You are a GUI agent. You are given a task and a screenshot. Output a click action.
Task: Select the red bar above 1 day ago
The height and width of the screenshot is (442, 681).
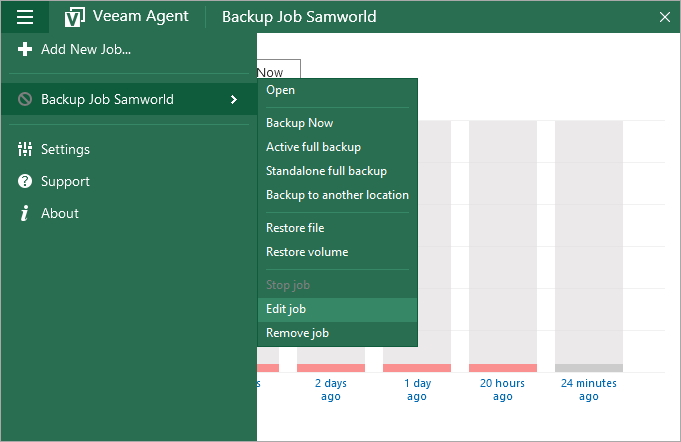coord(417,368)
